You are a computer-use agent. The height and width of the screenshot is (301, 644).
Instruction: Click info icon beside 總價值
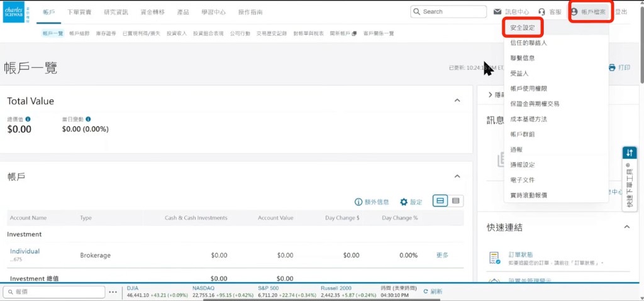pyautogui.click(x=28, y=119)
